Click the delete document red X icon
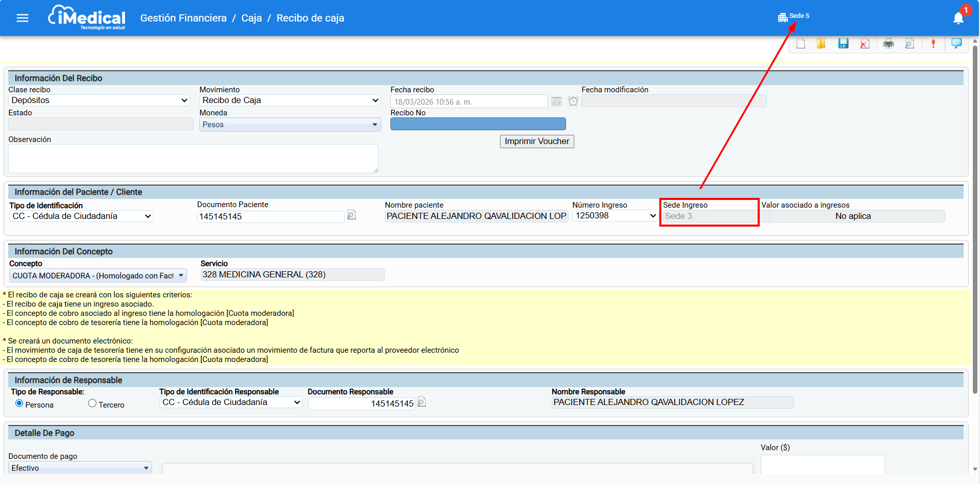 (865, 44)
